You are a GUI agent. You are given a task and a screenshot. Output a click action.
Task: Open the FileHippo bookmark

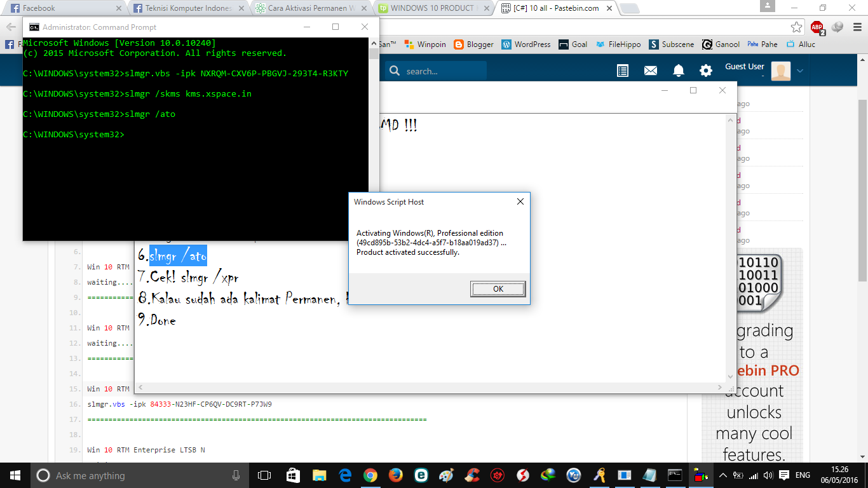pos(619,44)
